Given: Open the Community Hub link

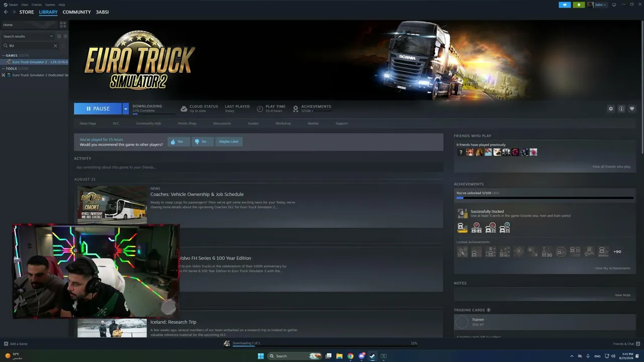Looking at the screenshot, I should 148,123.
